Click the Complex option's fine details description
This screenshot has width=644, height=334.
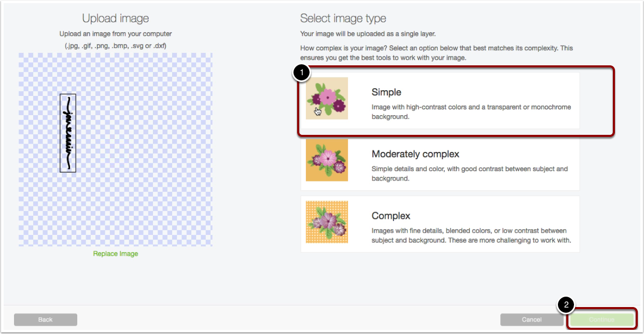coord(471,235)
